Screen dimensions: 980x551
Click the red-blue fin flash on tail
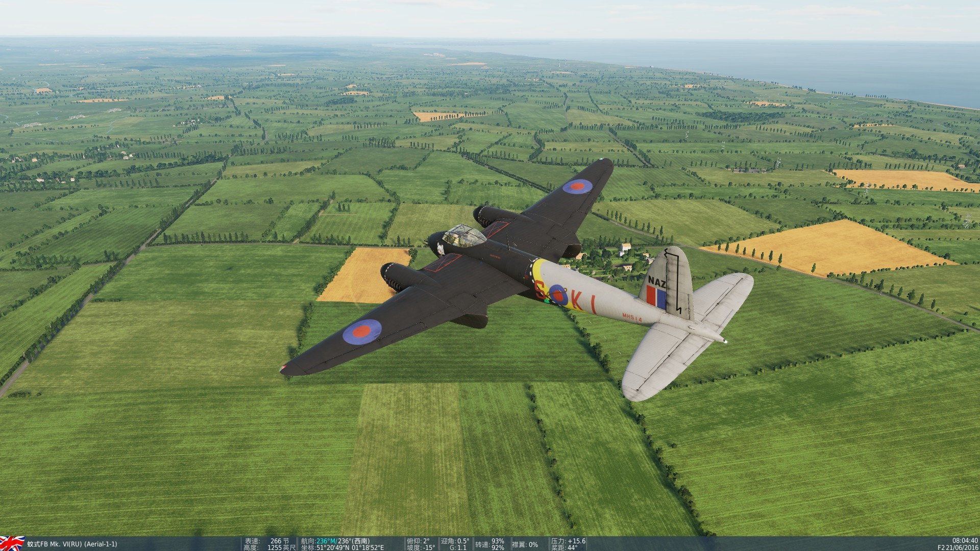(x=656, y=297)
